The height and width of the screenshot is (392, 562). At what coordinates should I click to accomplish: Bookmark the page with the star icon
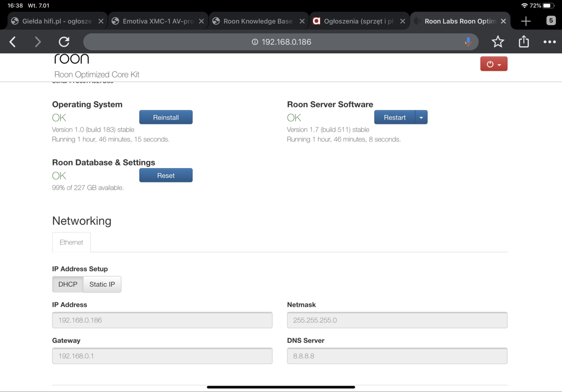(498, 42)
